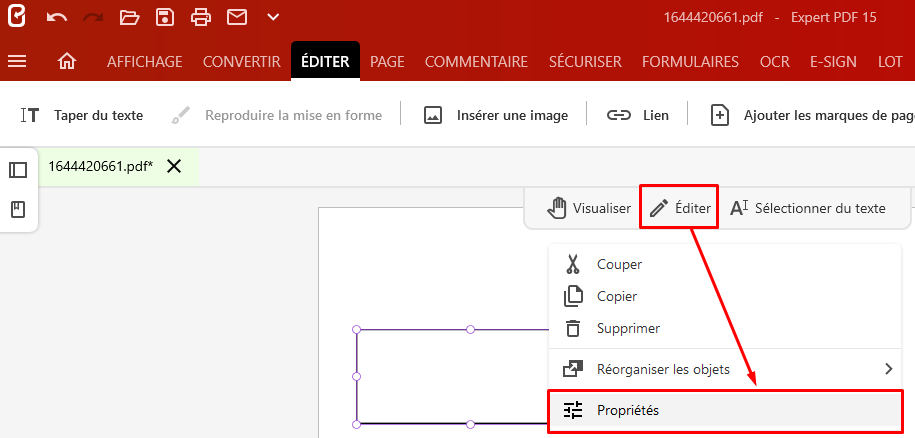Choose Sélectionner du texte mode
The height and width of the screenshot is (438, 915).
(x=808, y=208)
